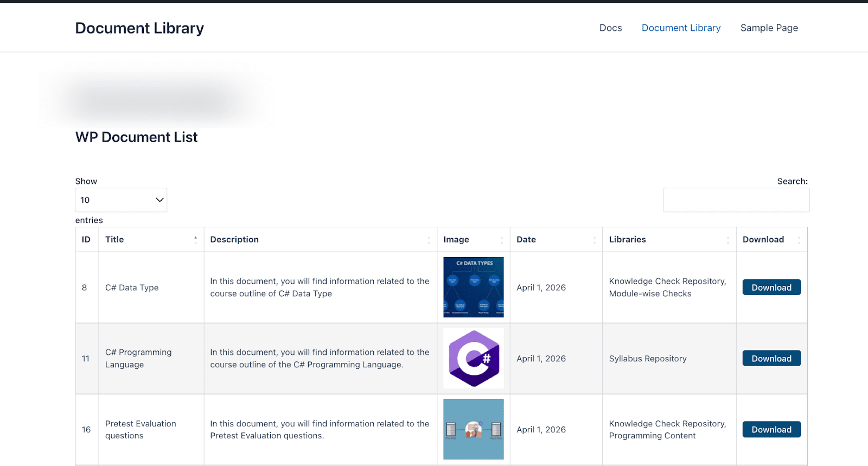This screenshot has height=466, width=868.
Task: Focus the Search input field
Action: point(736,200)
